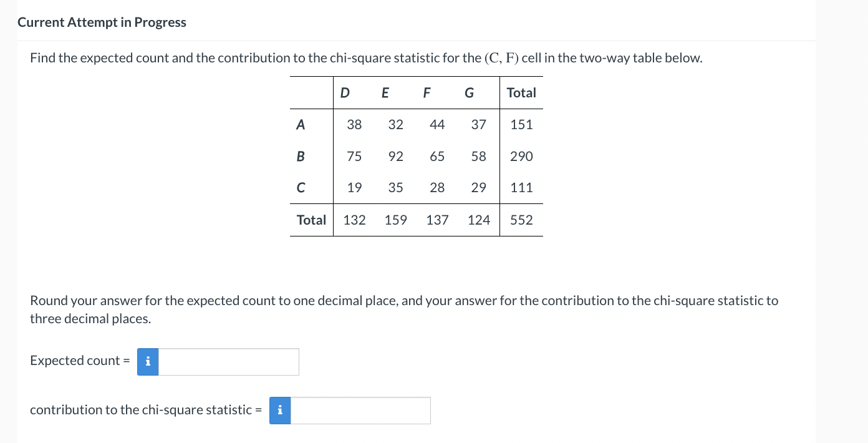The height and width of the screenshot is (443, 868).
Task: Click the info icon beside contribution field
Action: (280, 411)
